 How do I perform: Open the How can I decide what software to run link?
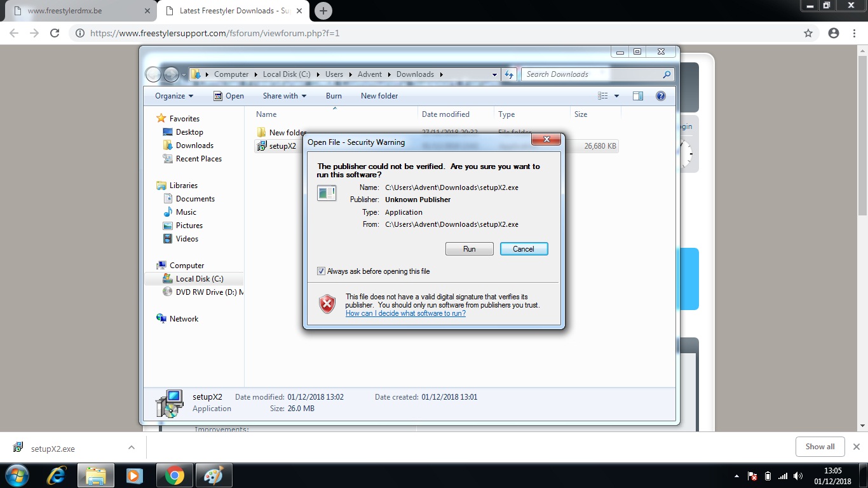(x=405, y=313)
